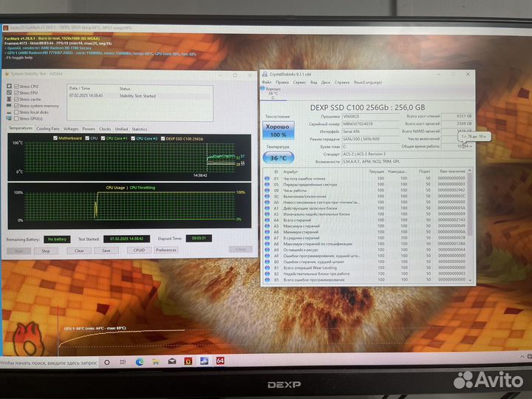The width and height of the screenshot is (532, 399).
Task: Open the Диск menu
Action: coord(325,82)
